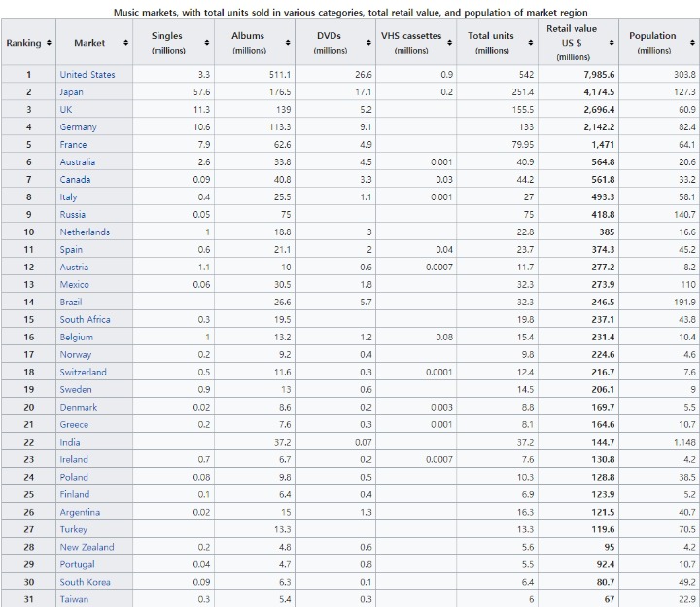Select Japan's retail value 4,174.5
The width and height of the screenshot is (700, 607).
point(578,92)
